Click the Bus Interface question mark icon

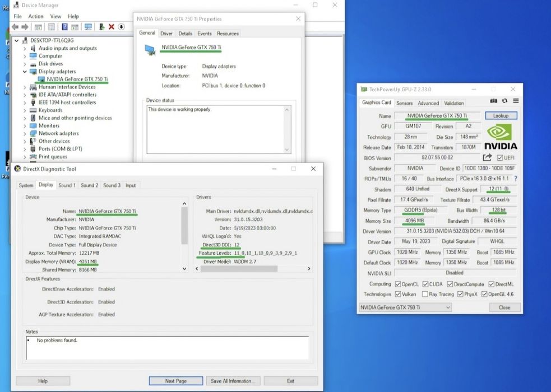click(515, 179)
